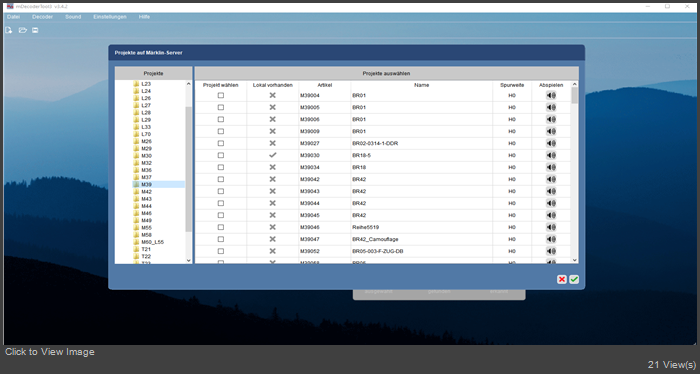Click the Name column header
The height and width of the screenshot is (374, 700).
click(x=421, y=85)
